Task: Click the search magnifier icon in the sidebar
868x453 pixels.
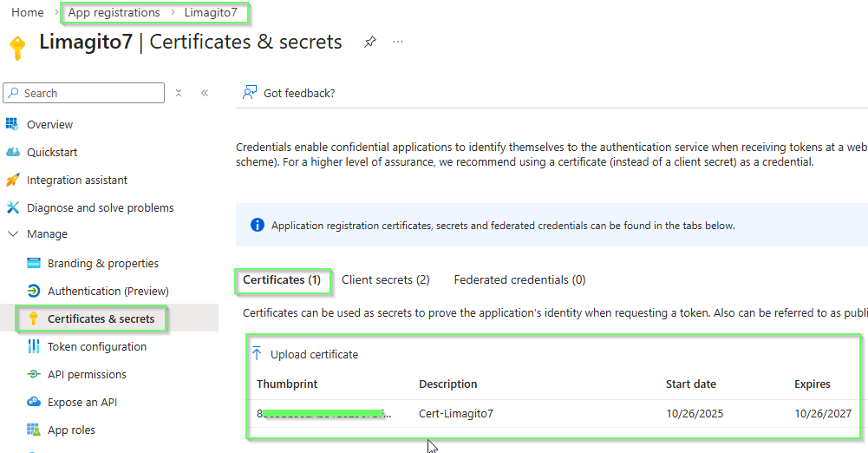Action: pyautogui.click(x=14, y=93)
